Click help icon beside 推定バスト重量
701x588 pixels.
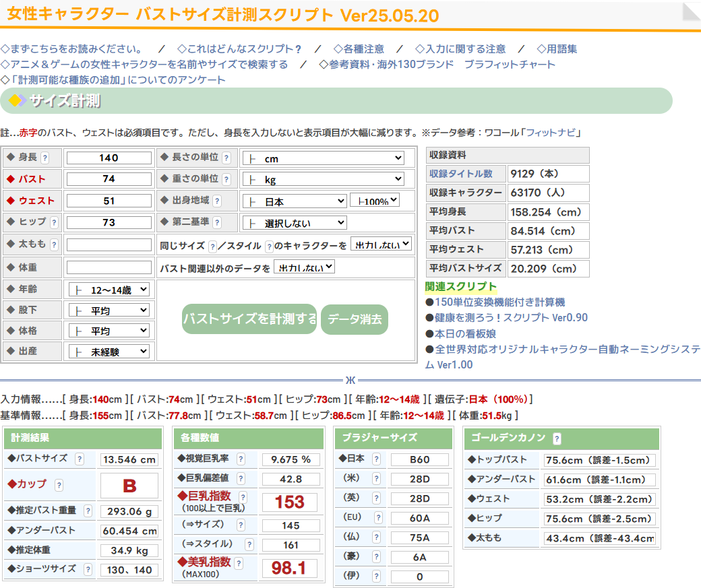tap(88, 511)
